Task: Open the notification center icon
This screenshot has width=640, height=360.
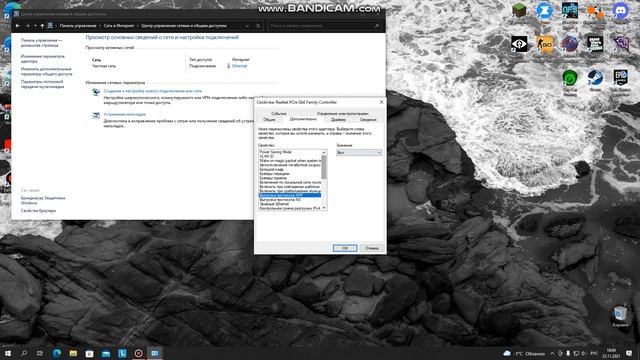Action: 629,353
